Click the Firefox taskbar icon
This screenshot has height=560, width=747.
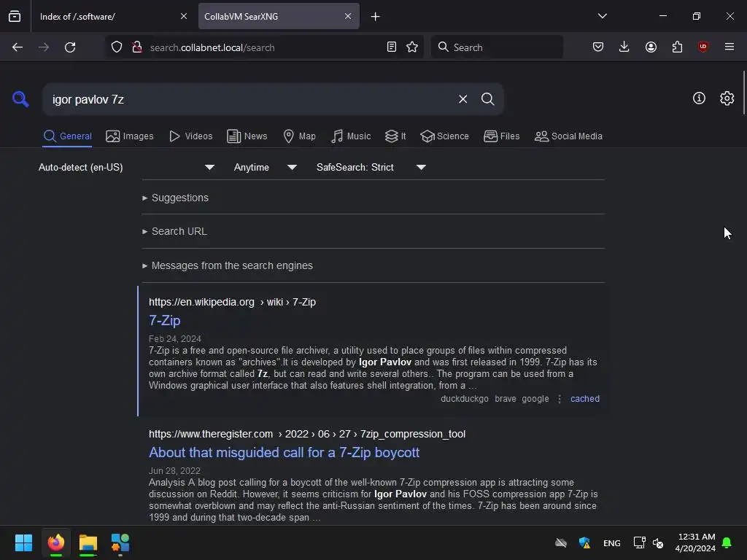(56, 542)
